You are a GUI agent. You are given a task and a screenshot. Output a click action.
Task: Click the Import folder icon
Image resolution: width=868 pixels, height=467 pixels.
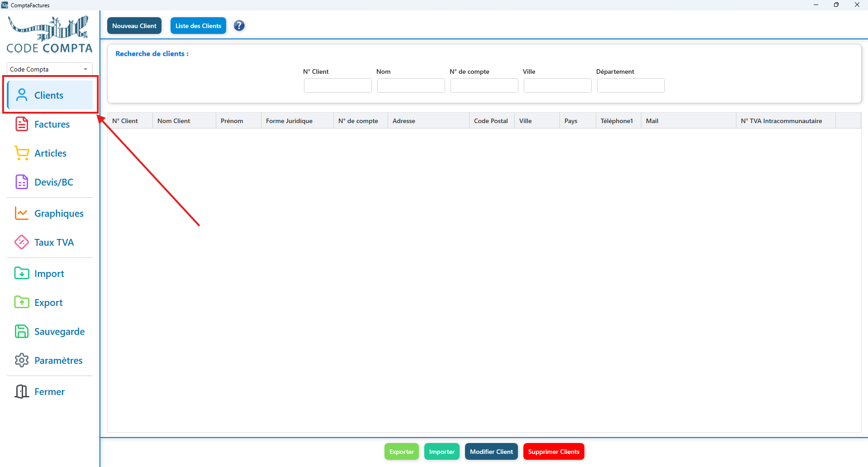tap(22, 273)
